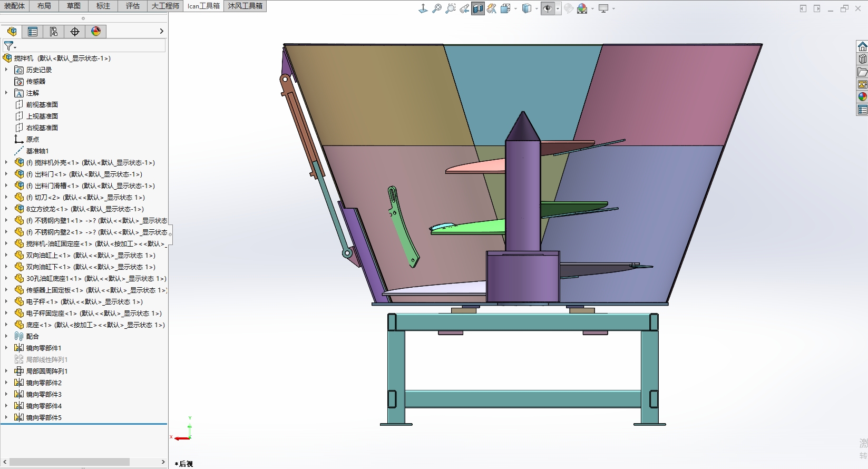Viewport: 868px width, 469px height.
Task: Select the 电子秤<1> component
Action: (x=84, y=301)
